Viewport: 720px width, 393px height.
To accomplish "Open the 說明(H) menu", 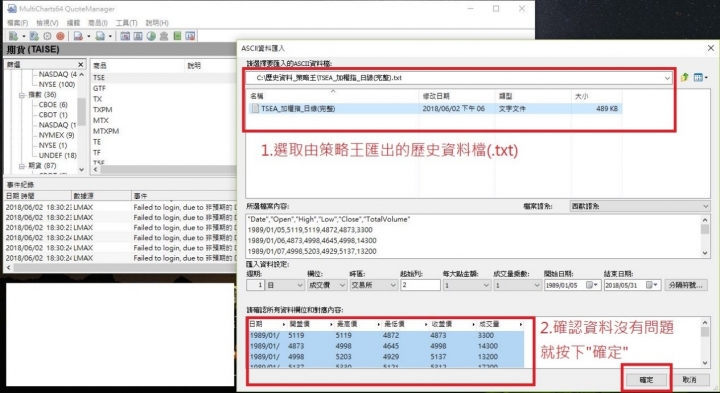I will pyautogui.click(x=157, y=22).
